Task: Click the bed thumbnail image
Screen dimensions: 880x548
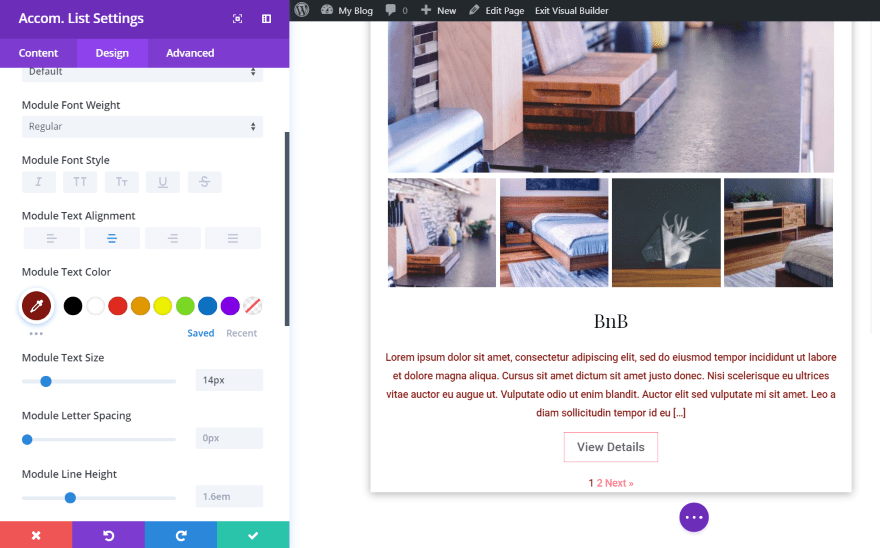Action: click(x=554, y=232)
